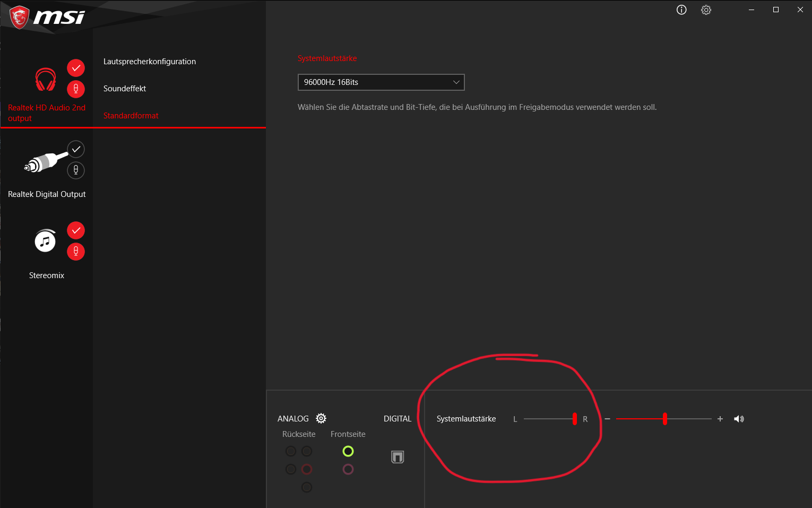Click the Rückseite label

[299, 434]
